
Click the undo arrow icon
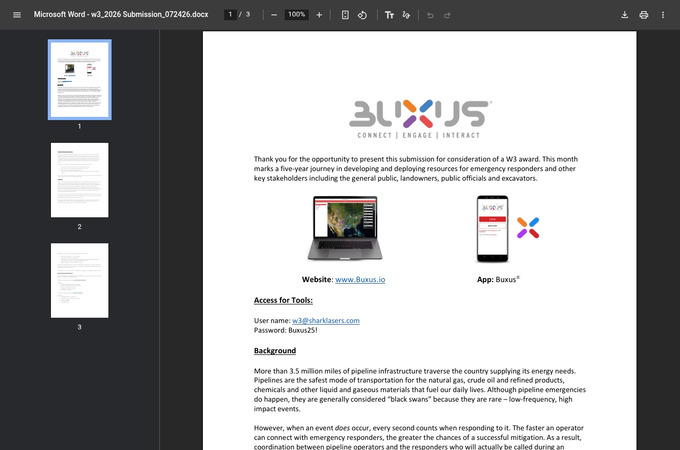430,15
